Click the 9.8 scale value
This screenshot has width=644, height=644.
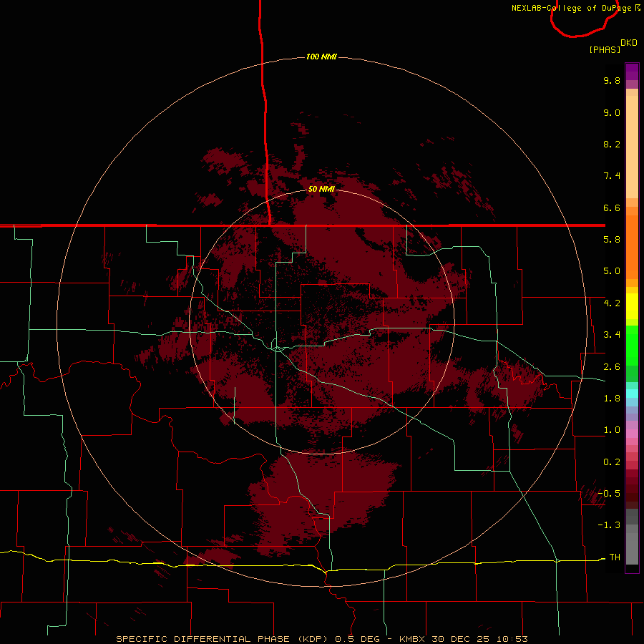(612, 80)
